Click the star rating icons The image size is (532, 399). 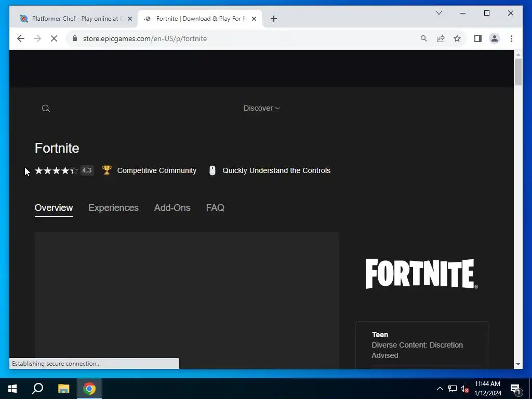coord(56,170)
